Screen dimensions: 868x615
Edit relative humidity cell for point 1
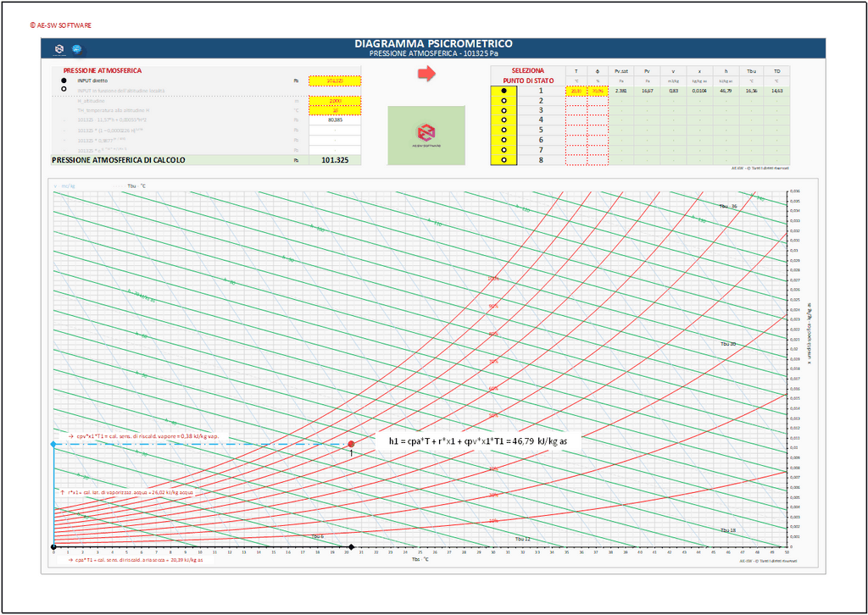pyautogui.click(x=598, y=90)
